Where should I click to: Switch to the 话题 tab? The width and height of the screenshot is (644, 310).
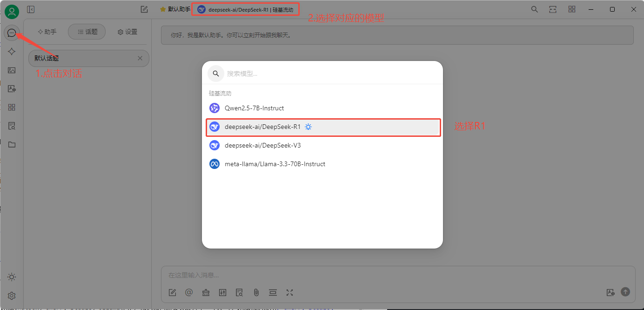pyautogui.click(x=87, y=32)
